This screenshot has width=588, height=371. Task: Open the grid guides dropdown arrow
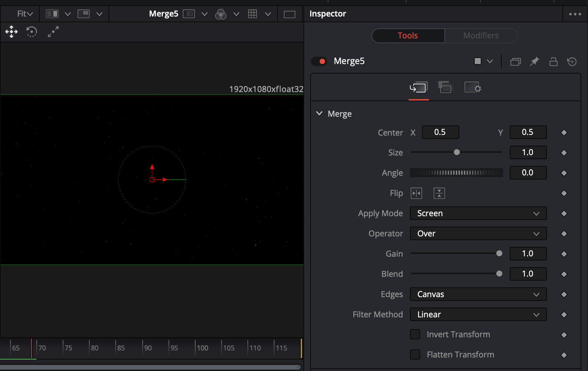[268, 14]
